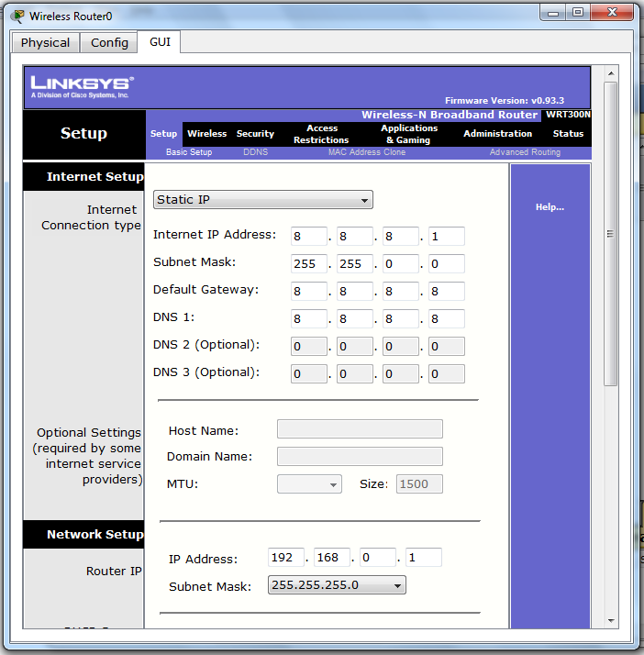Expand the MTU dropdown
Image resolution: width=644 pixels, height=655 pixels.
(309, 484)
